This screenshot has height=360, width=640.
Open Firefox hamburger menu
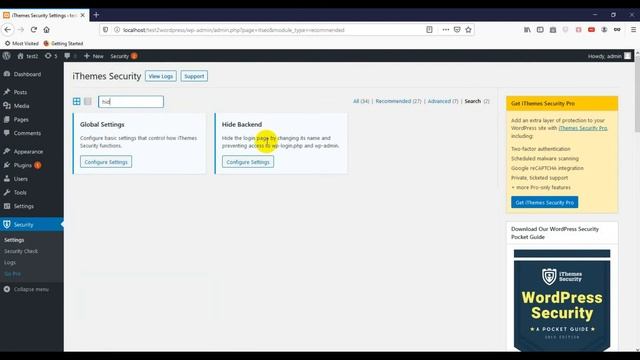pyautogui.click(x=633, y=29)
